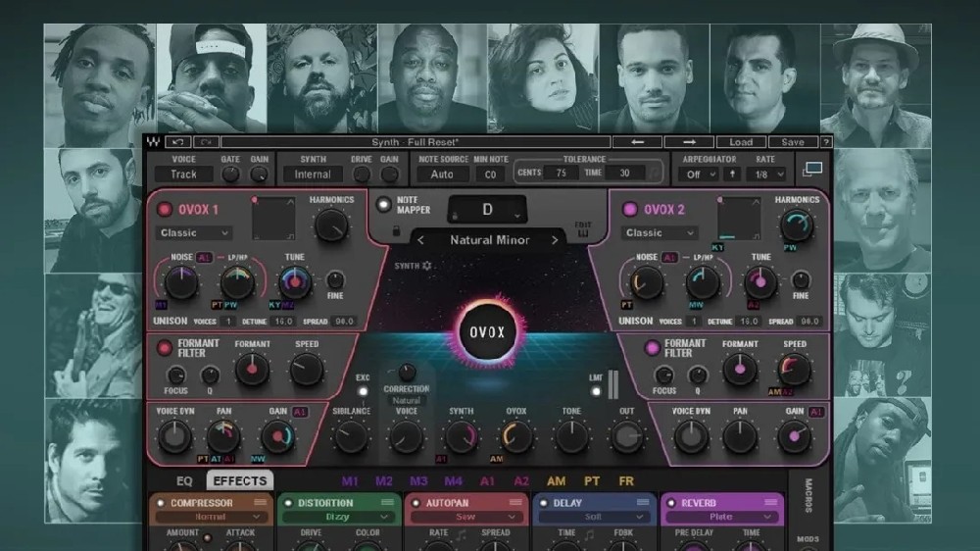Open the Distortion Dizzy type dropdown
The width and height of the screenshot is (980, 551).
pyautogui.click(x=338, y=517)
